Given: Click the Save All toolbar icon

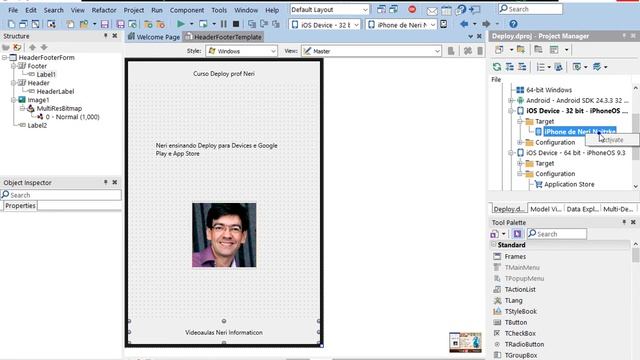Looking at the screenshot, I should 120,24.
